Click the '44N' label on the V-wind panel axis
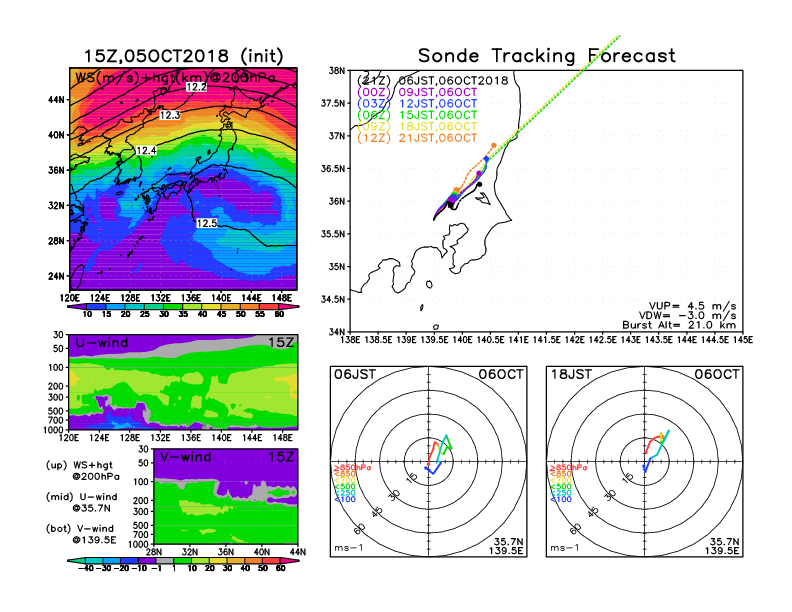This screenshot has width=792, height=612. 298,552
